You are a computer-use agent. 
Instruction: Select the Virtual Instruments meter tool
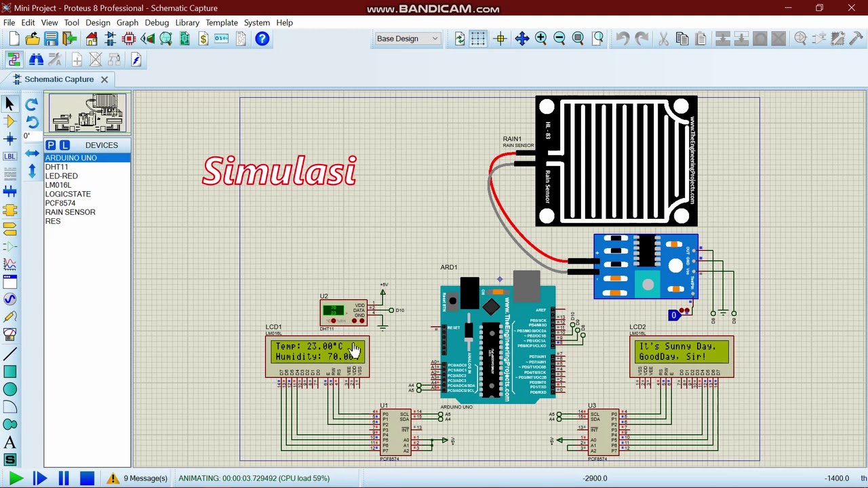click(9, 335)
